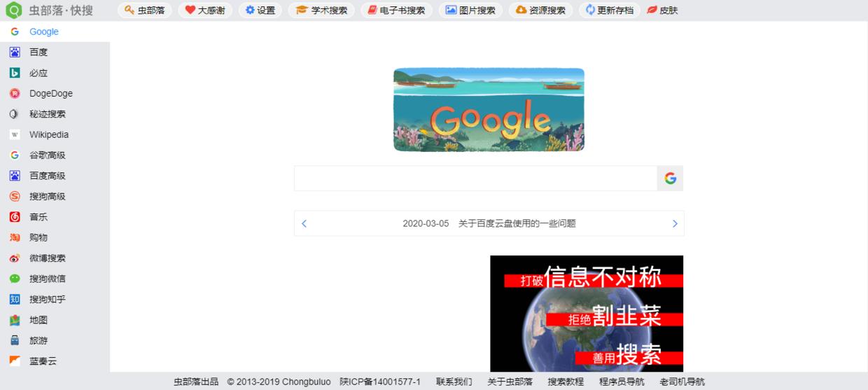Image resolution: width=868 pixels, height=390 pixels.
Task: Select the Wikipedia W icon
Action: point(15,134)
